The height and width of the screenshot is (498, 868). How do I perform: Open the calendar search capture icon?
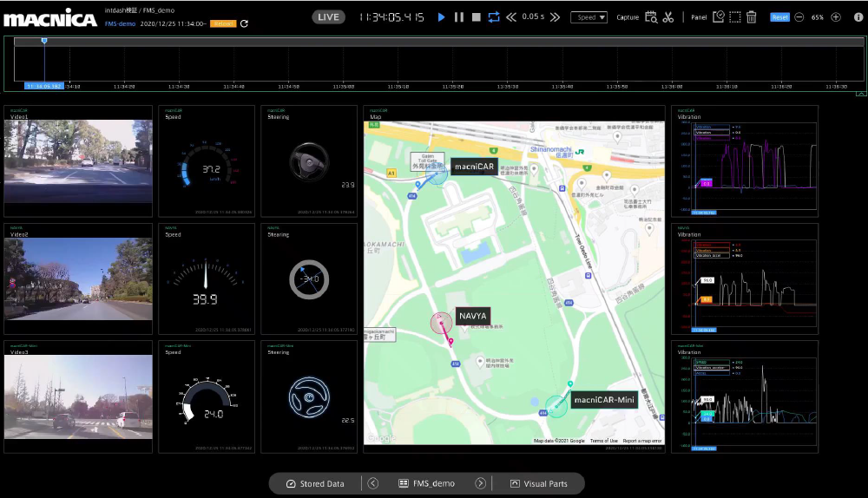click(651, 16)
